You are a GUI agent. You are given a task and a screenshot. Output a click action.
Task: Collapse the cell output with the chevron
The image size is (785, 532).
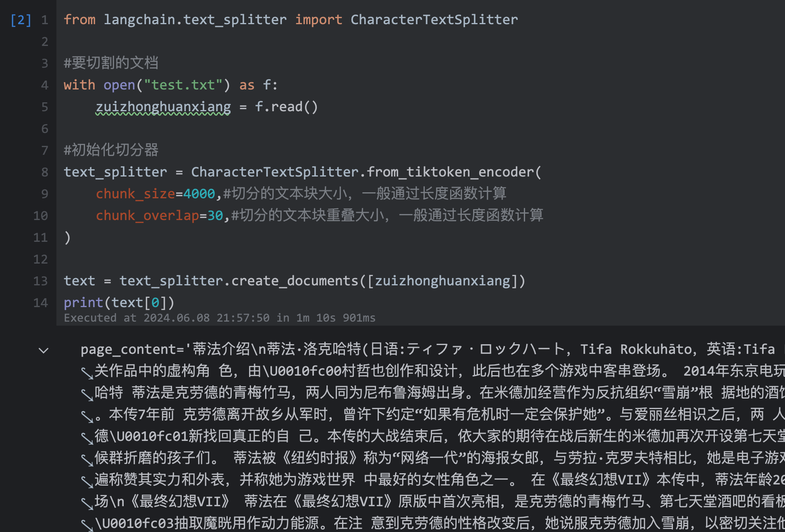point(44,350)
